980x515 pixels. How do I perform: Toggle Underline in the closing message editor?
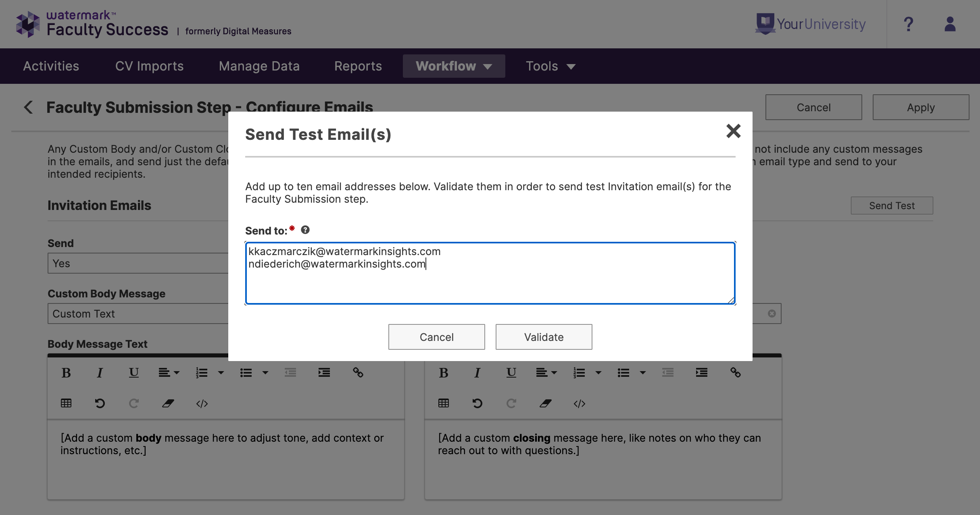511,373
